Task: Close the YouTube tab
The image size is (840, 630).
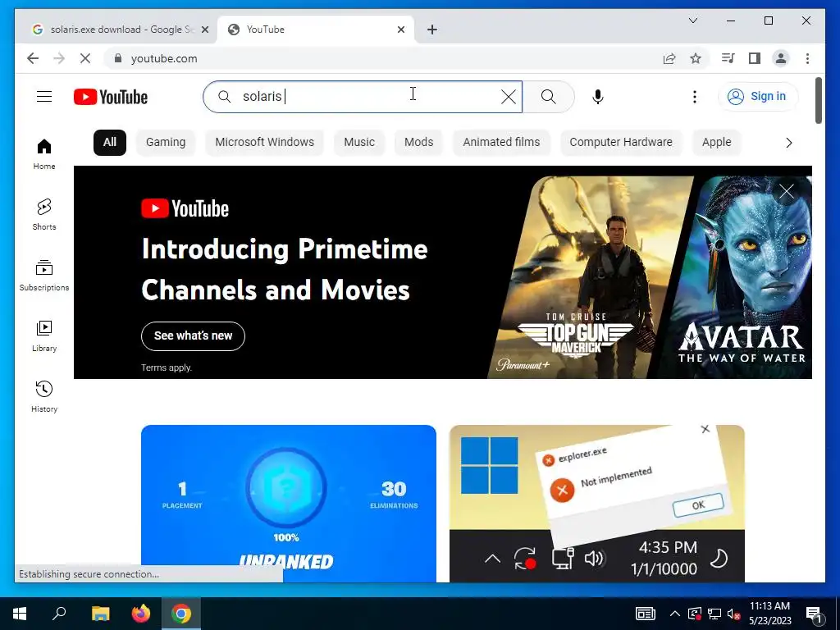Action: (x=400, y=30)
